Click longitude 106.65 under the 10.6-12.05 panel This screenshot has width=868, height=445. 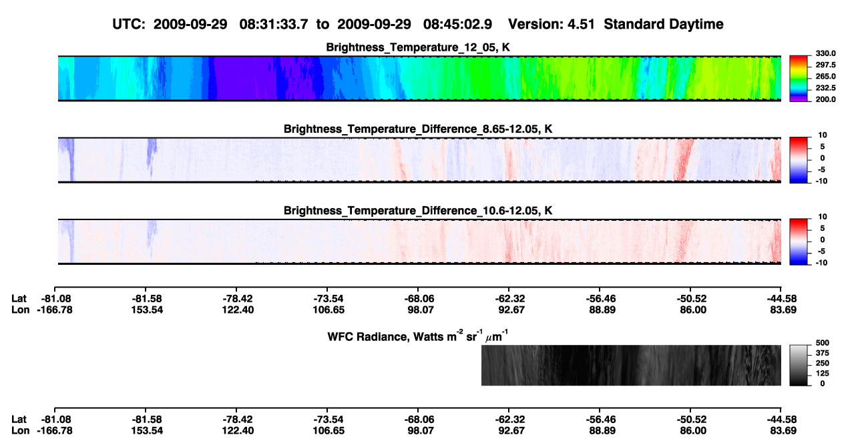(x=327, y=310)
